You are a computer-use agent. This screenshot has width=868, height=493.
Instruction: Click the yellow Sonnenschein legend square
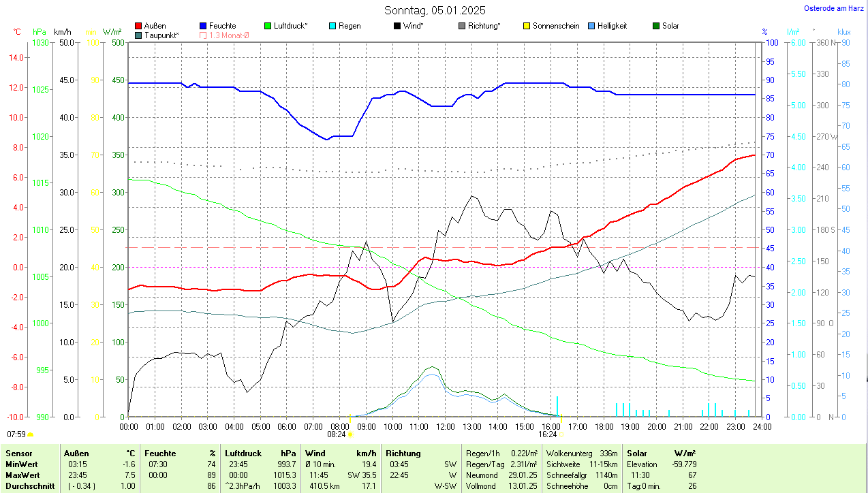pos(527,26)
